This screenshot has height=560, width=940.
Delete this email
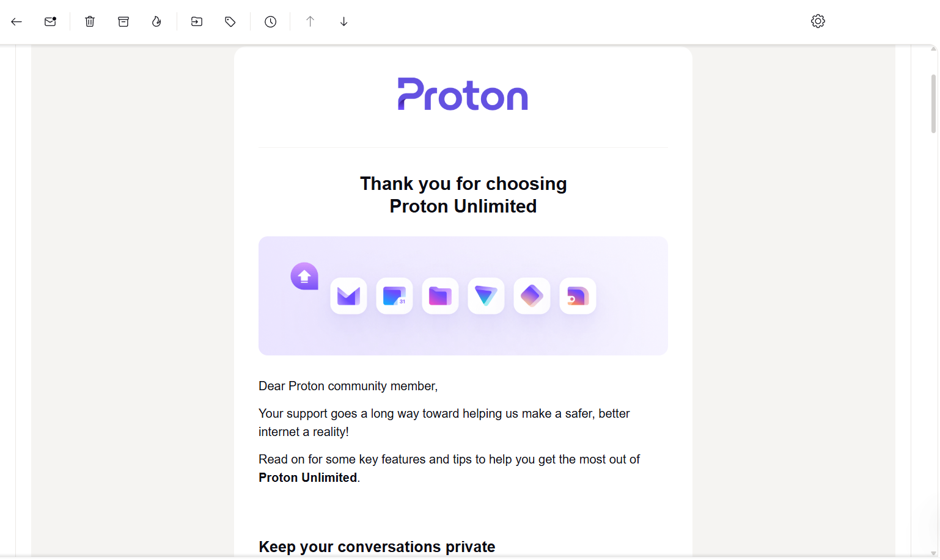point(89,21)
